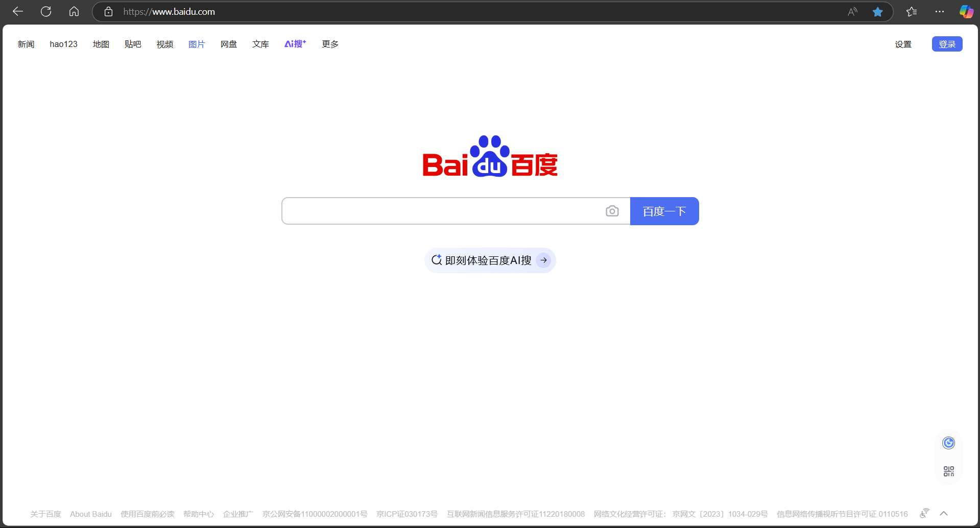Open 京网文〔2023〕1034-029号 link
980x528 pixels.
720,514
